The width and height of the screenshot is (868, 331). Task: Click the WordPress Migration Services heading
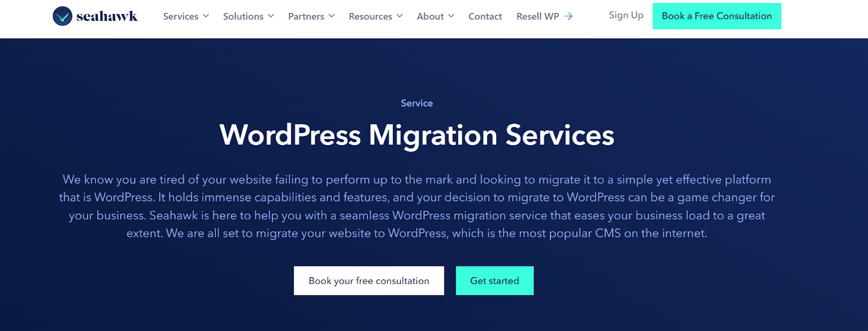[417, 135]
